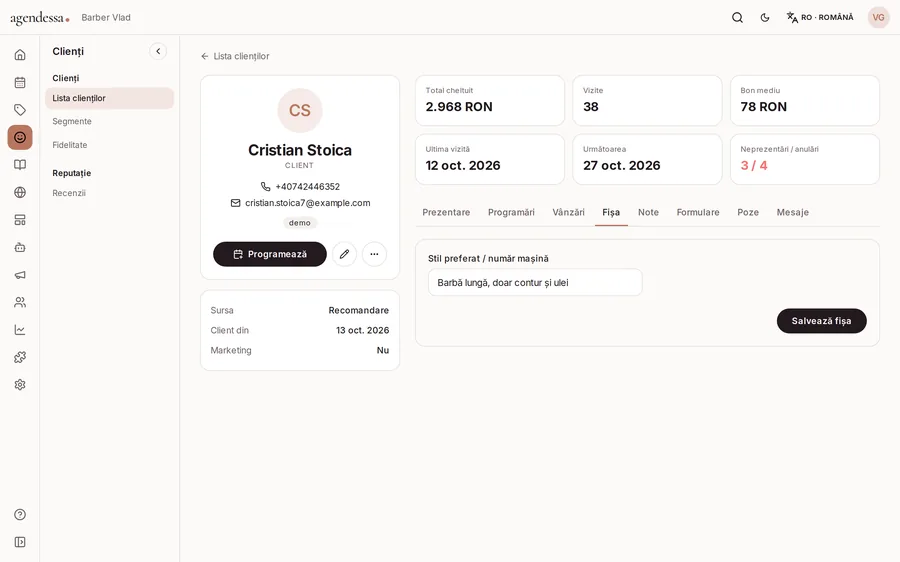Open the three-dots more actions button
This screenshot has height=562, width=900.
374,254
